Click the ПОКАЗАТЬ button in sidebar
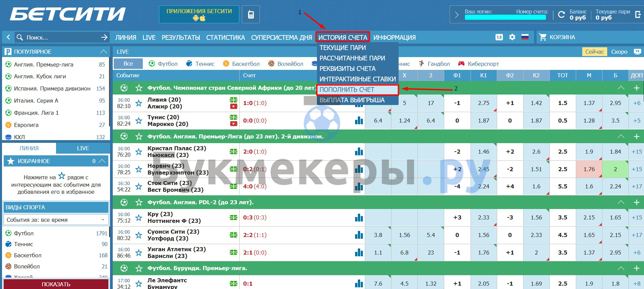The width and height of the screenshot is (644, 289). click(56, 284)
